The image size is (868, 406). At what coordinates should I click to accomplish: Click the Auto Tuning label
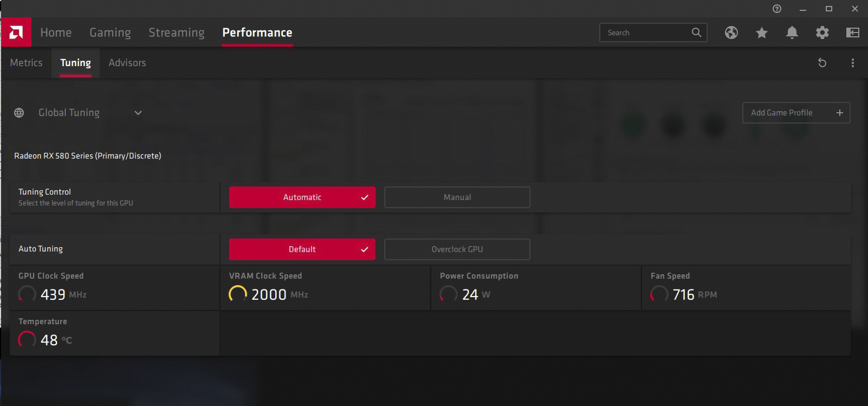[41, 249]
